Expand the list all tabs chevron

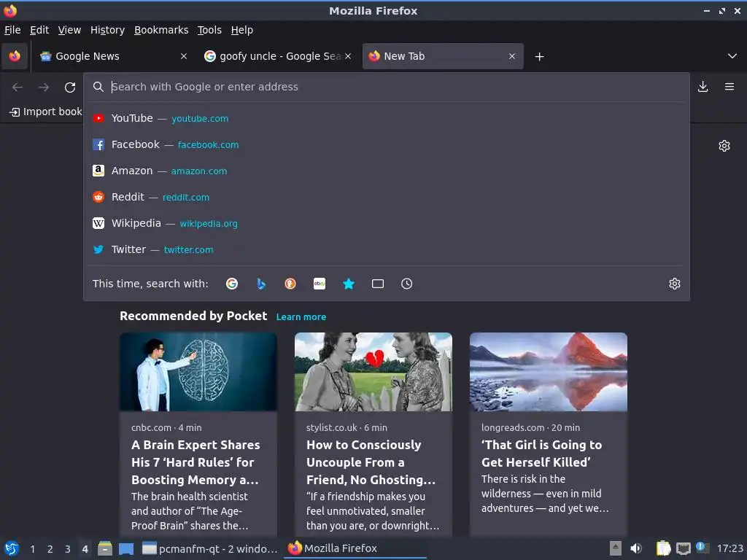pos(732,56)
